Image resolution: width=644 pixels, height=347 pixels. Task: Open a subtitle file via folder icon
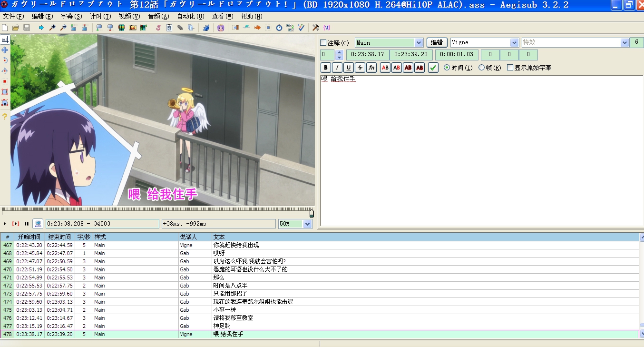[x=16, y=28]
